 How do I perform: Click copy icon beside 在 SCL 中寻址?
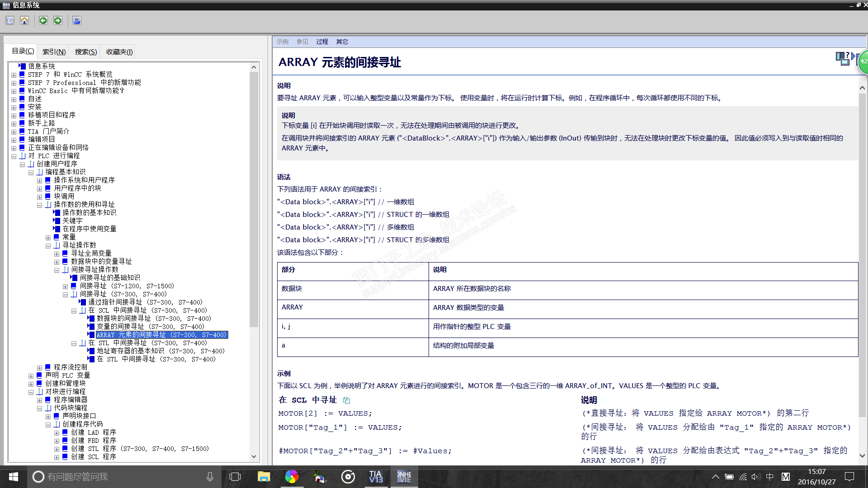pyautogui.click(x=347, y=400)
